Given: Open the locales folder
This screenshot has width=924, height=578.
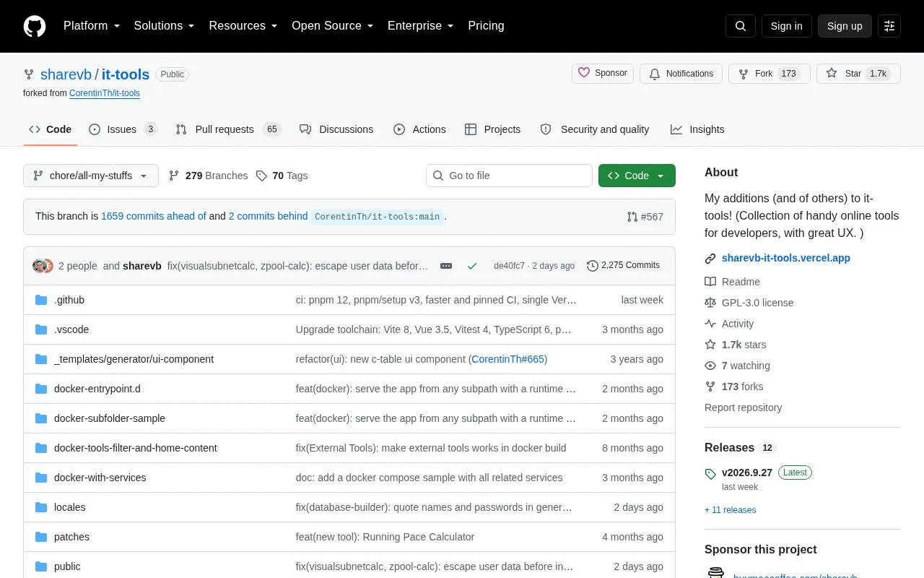Looking at the screenshot, I should (70, 507).
